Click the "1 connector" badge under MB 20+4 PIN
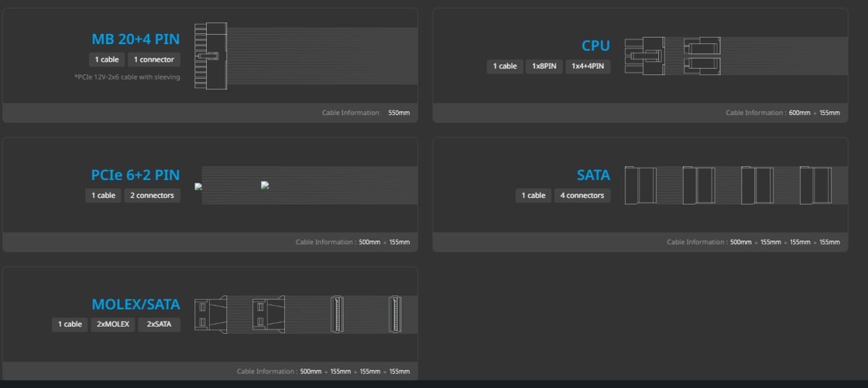The height and width of the screenshot is (388, 868). point(153,59)
